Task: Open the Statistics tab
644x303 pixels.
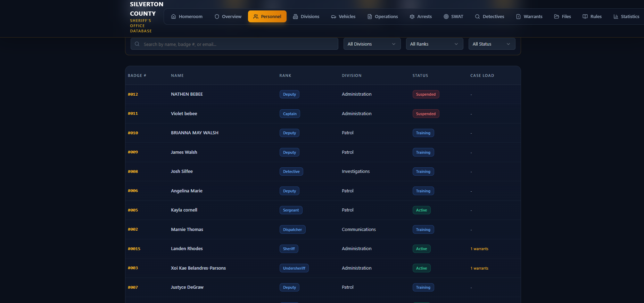Action: pyautogui.click(x=626, y=16)
